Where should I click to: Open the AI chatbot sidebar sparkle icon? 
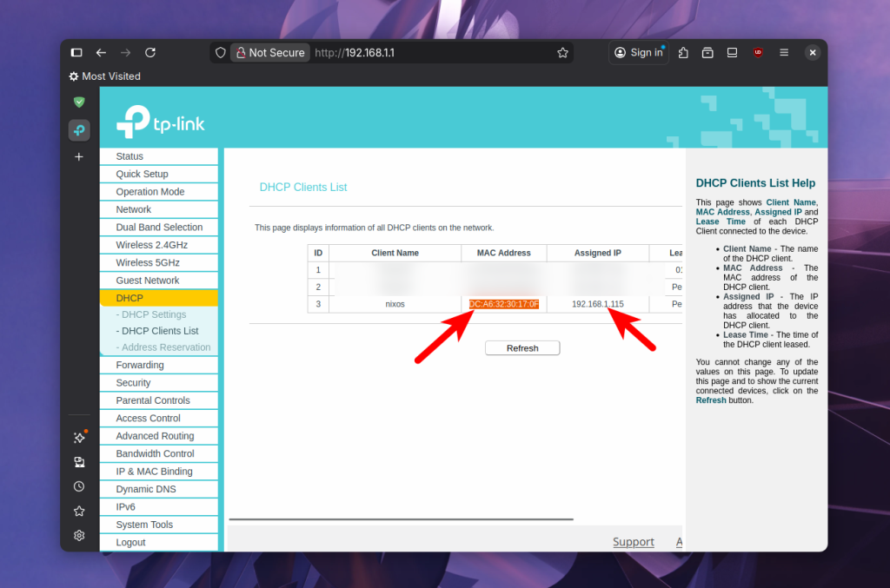pos(79,438)
